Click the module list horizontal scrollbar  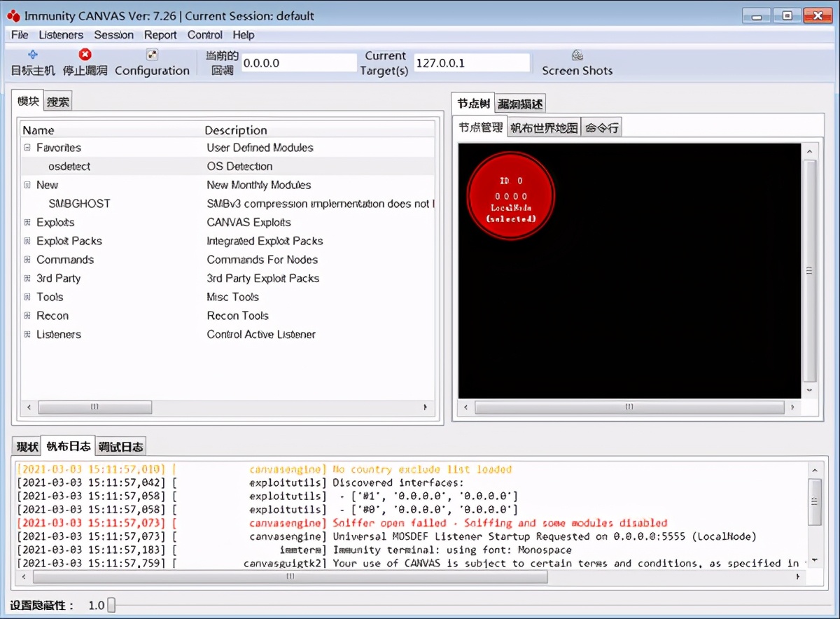[94, 407]
